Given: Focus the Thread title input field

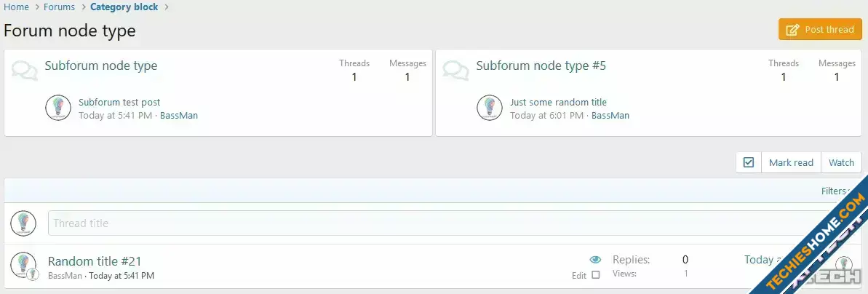Looking at the screenshot, I should (x=443, y=223).
